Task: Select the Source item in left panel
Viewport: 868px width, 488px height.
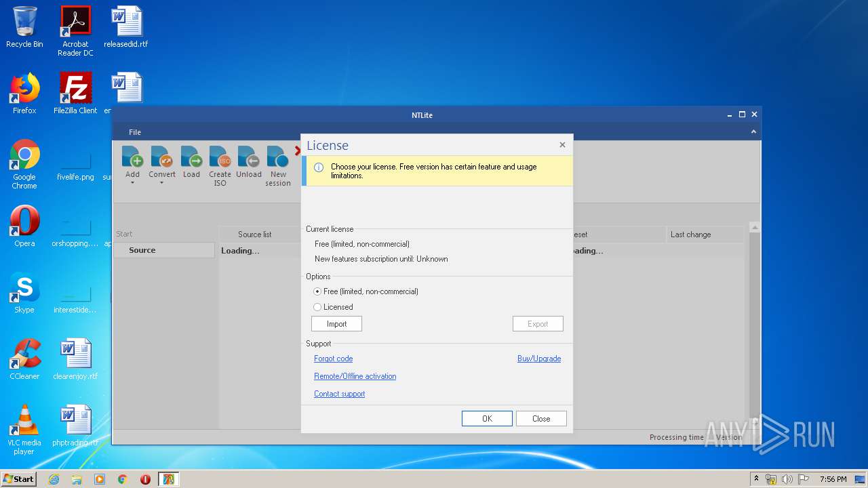Action: (163, 250)
